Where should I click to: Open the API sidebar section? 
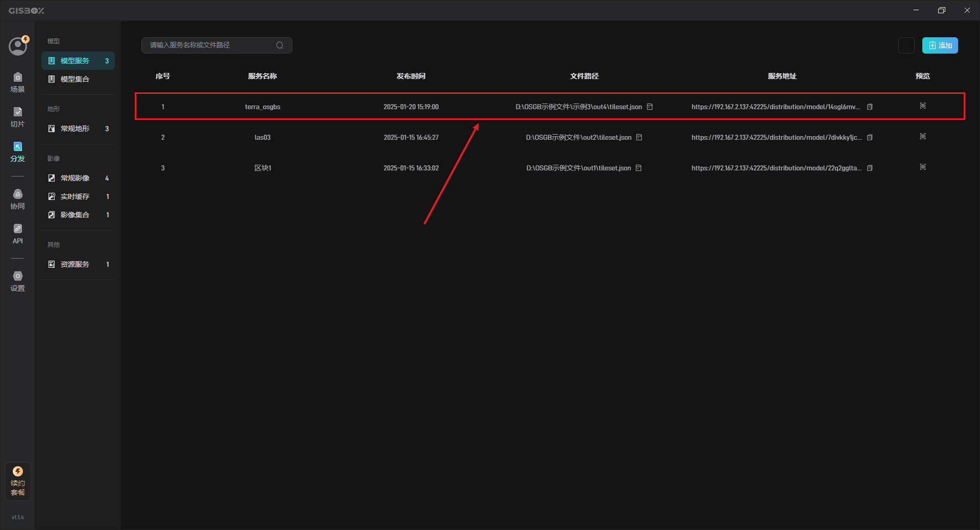coord(17,234)
